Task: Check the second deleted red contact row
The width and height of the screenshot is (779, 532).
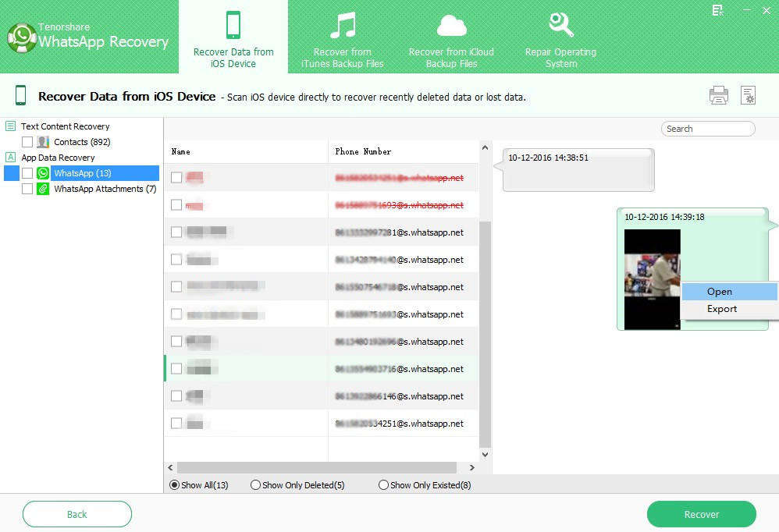Action: pos(176,205)
